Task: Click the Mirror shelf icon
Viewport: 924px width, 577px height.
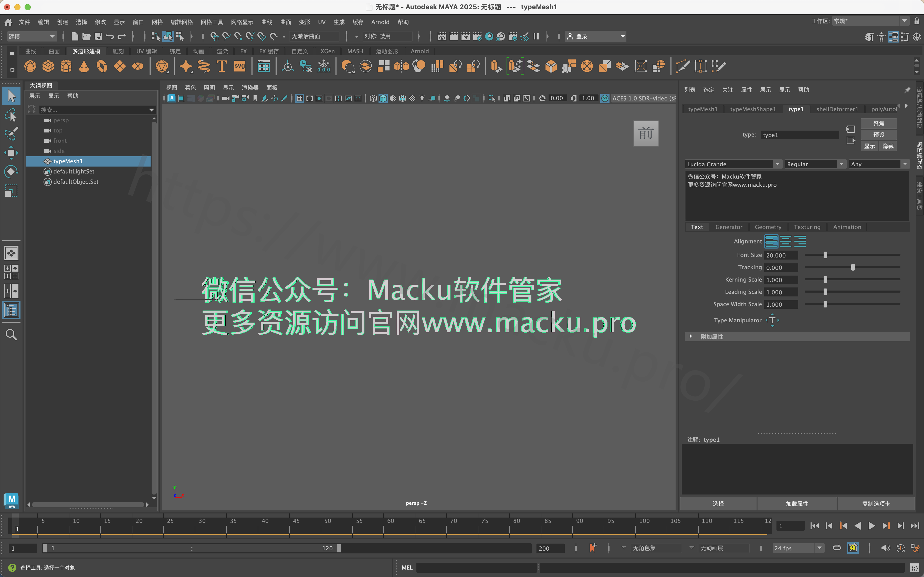Action: tap(402, 66)
